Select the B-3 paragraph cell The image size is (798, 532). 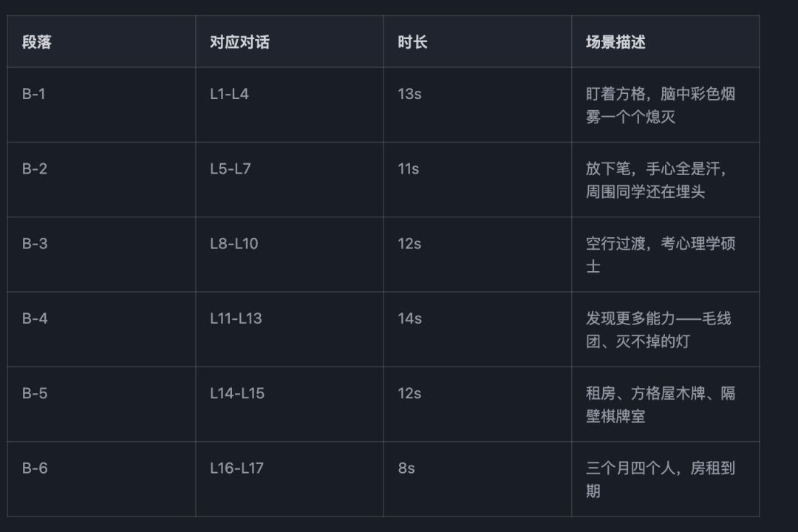[x=35, y=243]
